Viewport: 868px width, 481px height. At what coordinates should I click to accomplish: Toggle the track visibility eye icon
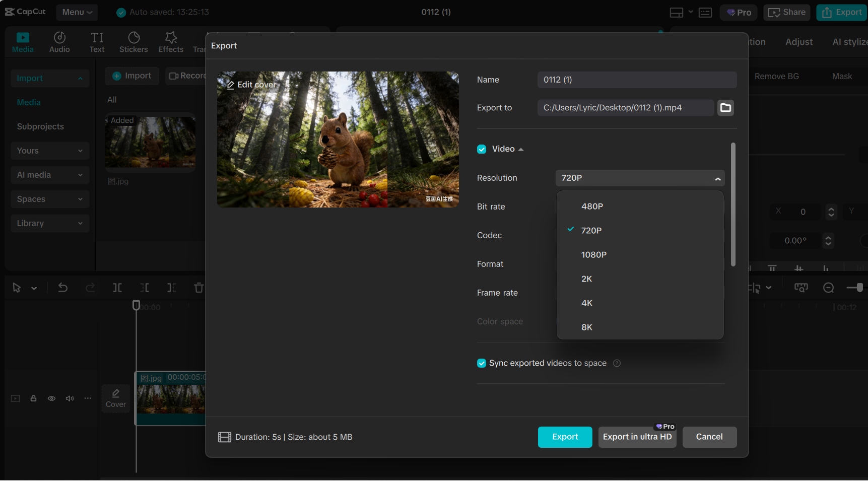point(51,398)
